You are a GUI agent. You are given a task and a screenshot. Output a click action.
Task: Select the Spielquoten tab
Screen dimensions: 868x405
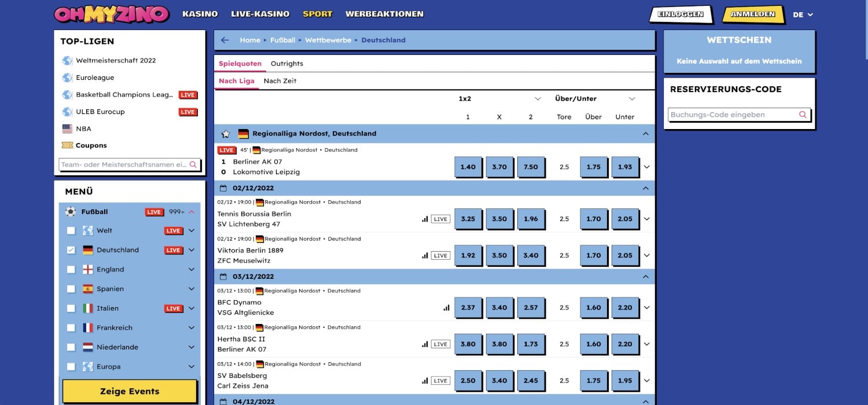pyautogui.click(x=240, y=64)
